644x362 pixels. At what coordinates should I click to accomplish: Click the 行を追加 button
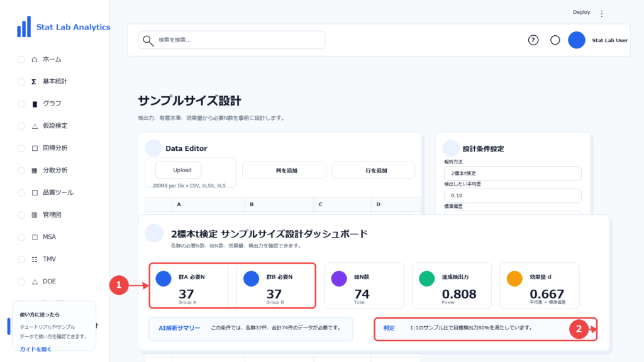[x=374, y=170]
